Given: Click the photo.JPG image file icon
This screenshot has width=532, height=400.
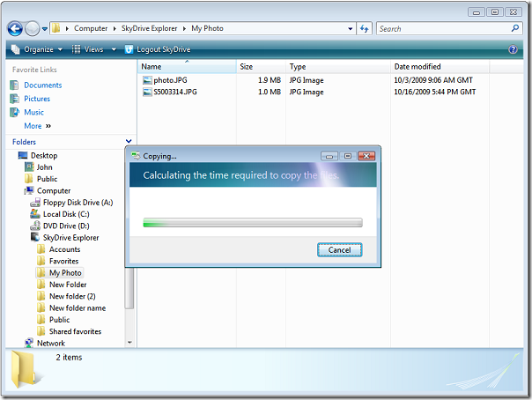Looking at the screenshot, I should (147, 80).
